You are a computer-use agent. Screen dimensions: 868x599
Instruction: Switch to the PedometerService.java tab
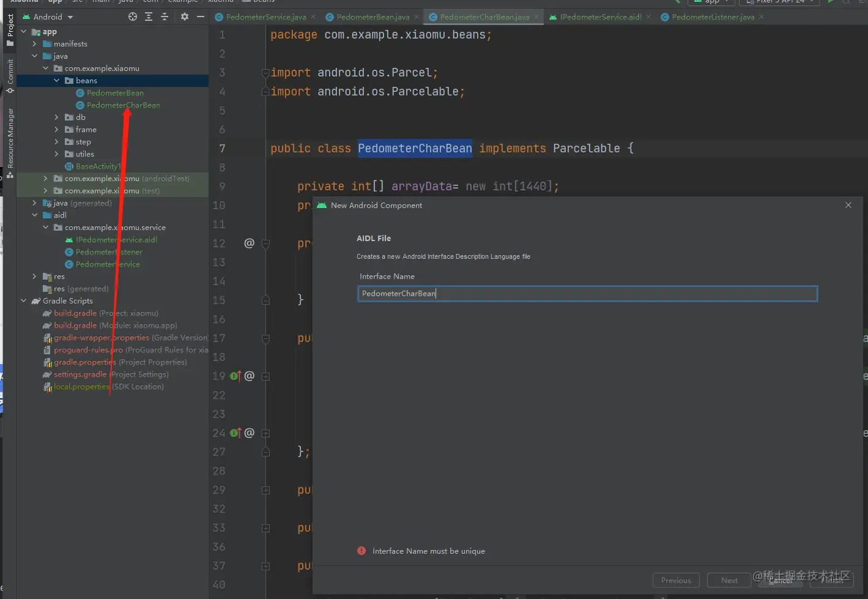click(x=265, y=17)
